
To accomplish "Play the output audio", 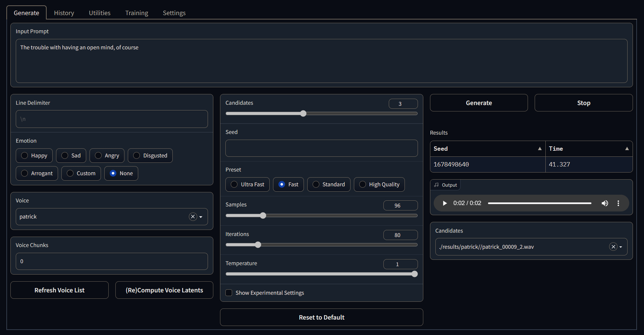I will (445, 203).
